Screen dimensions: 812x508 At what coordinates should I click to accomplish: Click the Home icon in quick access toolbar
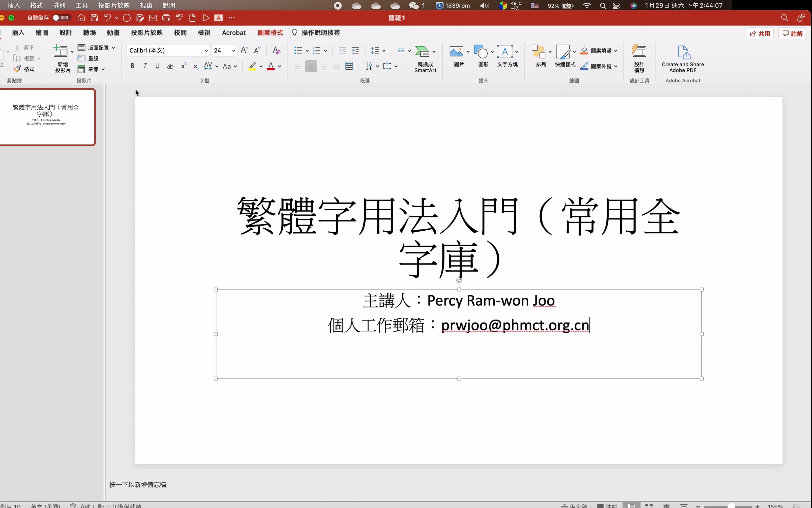[81, 18]
